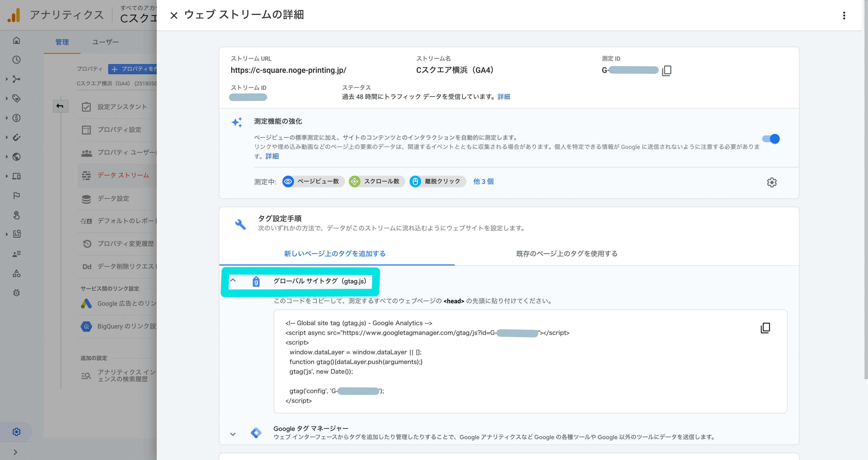
Task: Open Google Ads linking
Action: click(x=117, y=304)
